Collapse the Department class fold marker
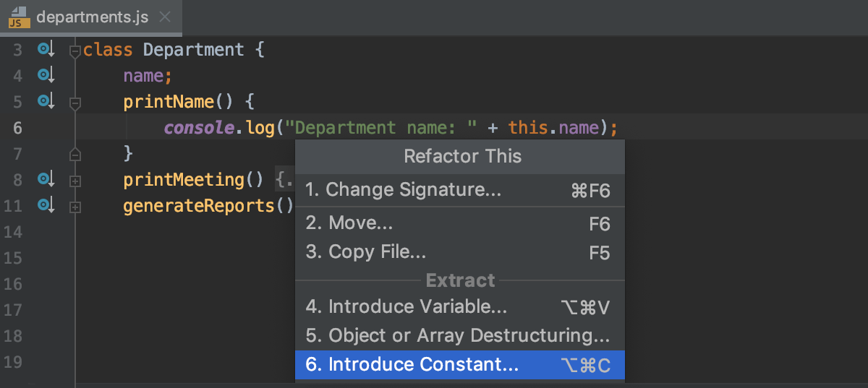The height and width of the screenshot is (388, 868). tap(75, 51)
